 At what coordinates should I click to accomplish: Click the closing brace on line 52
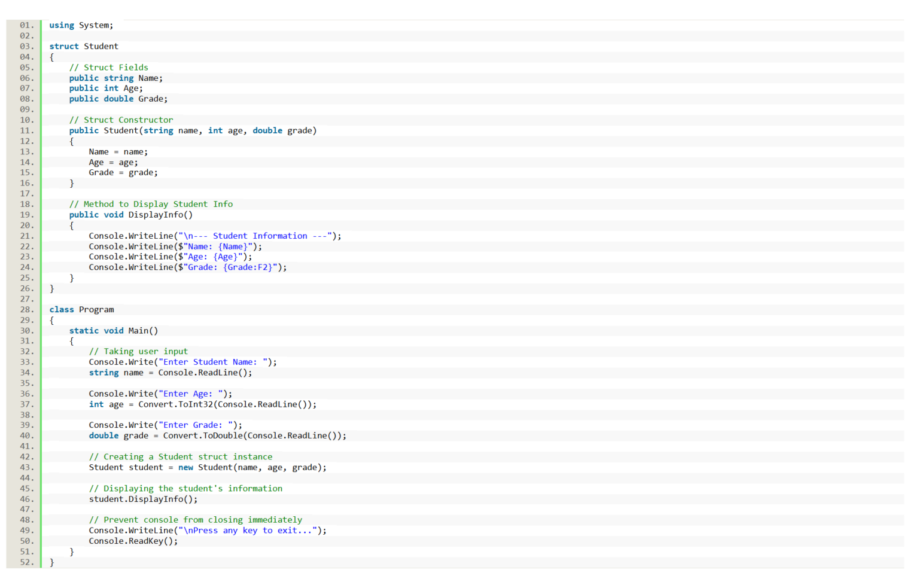52,562
